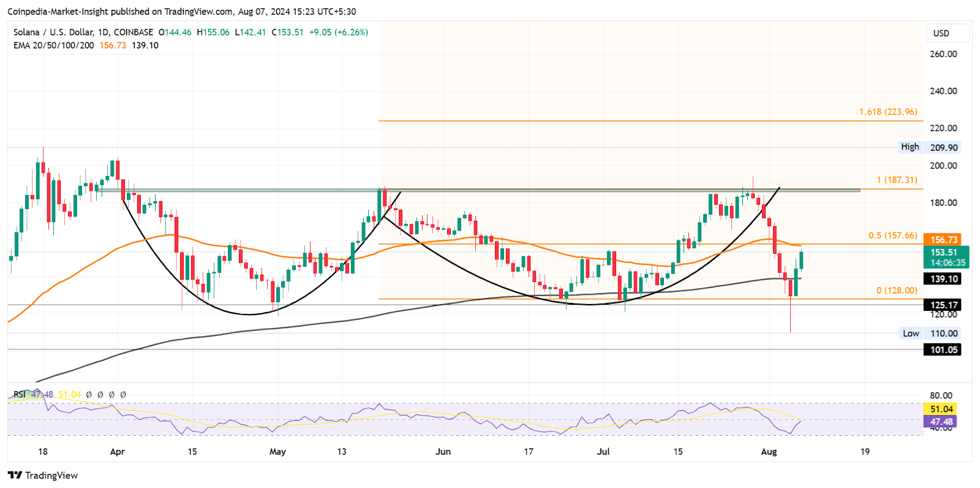Click the 125.17 horizontal line price tag

[x=943, y=305]
